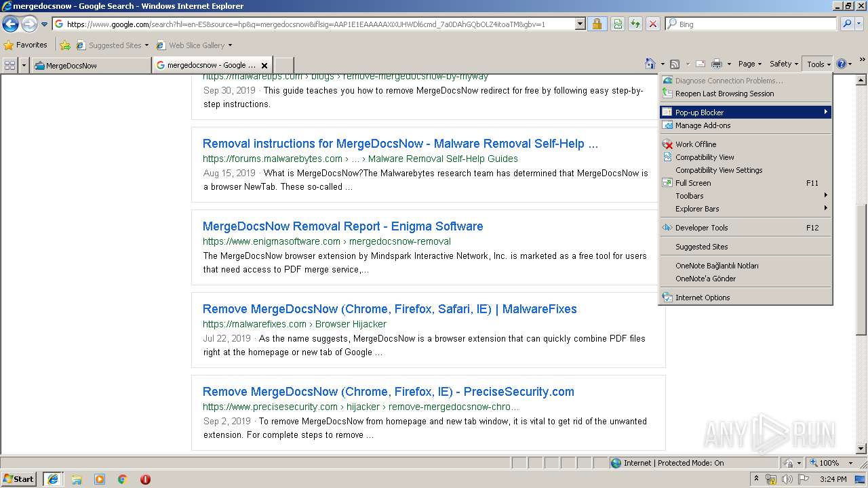868x488 pixels.
Task: Open Remove MergeDocsNow MalwareFixes link
Action: [x=389, y=309]
